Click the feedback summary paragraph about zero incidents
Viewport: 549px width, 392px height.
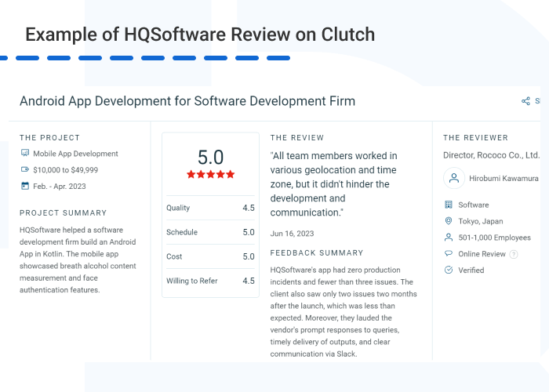[344, 312]
